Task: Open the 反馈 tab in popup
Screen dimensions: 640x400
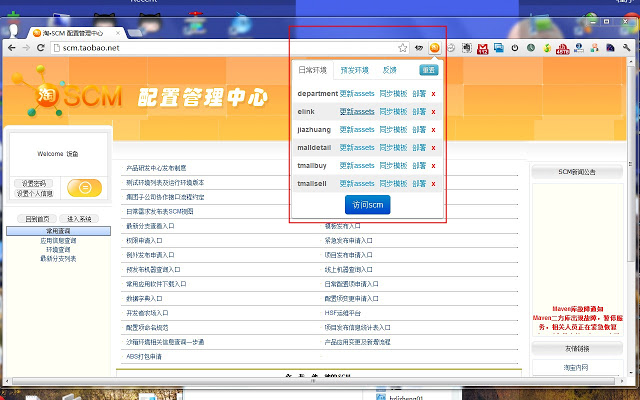Action: tap(389, 70)
